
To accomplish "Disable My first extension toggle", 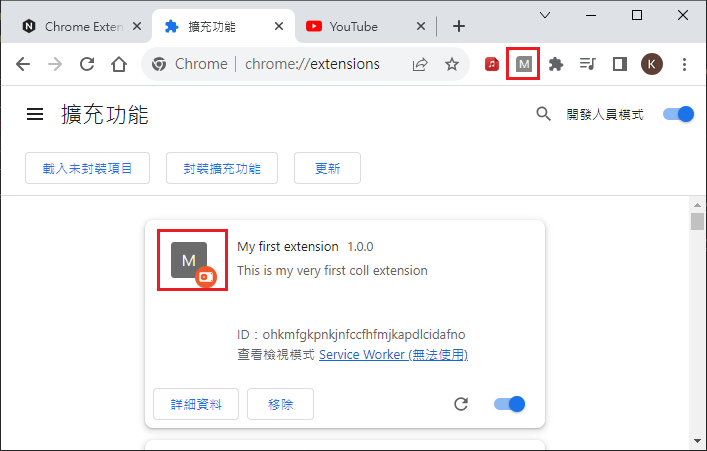I will pyautogui.click(x=510, y=404).
